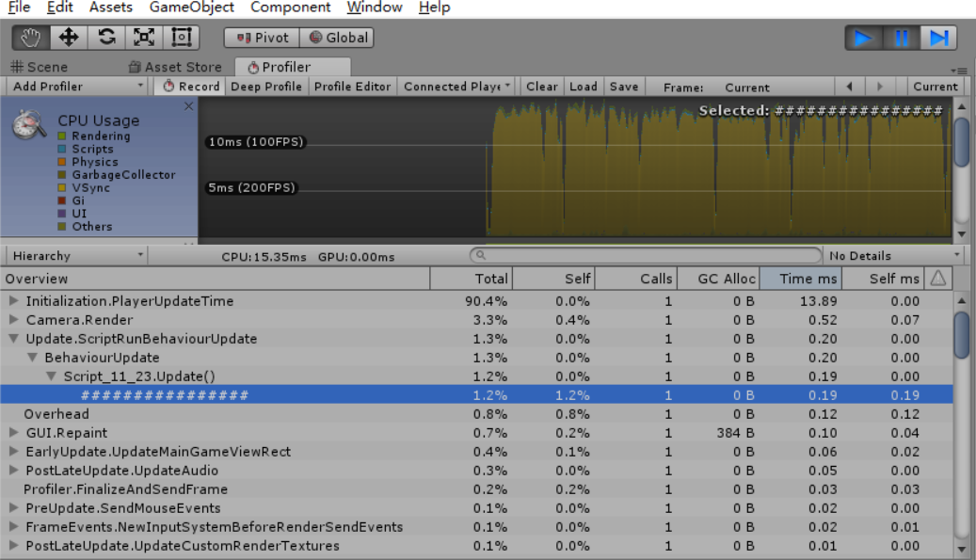
Task: Open the Hierarchy view dropdown
Action: pos(76,256)
